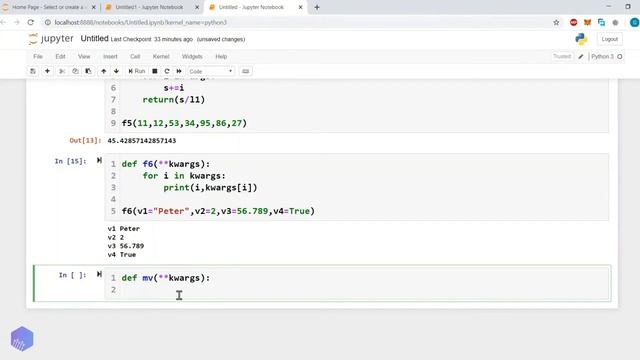Click the red adblock extension icon
The width and height of the screenshot is (640, 360).
point(573,22)
